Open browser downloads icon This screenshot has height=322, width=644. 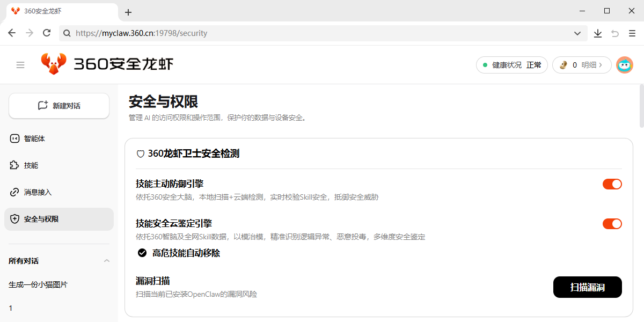click(x=598, y=33)
